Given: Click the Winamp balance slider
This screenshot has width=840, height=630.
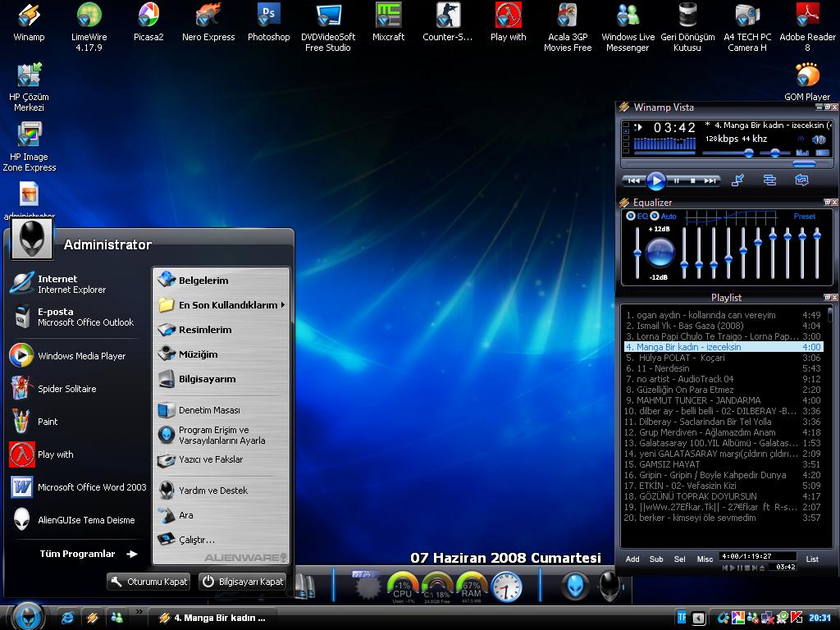Looking at the screenshot, I should [774, 153].
